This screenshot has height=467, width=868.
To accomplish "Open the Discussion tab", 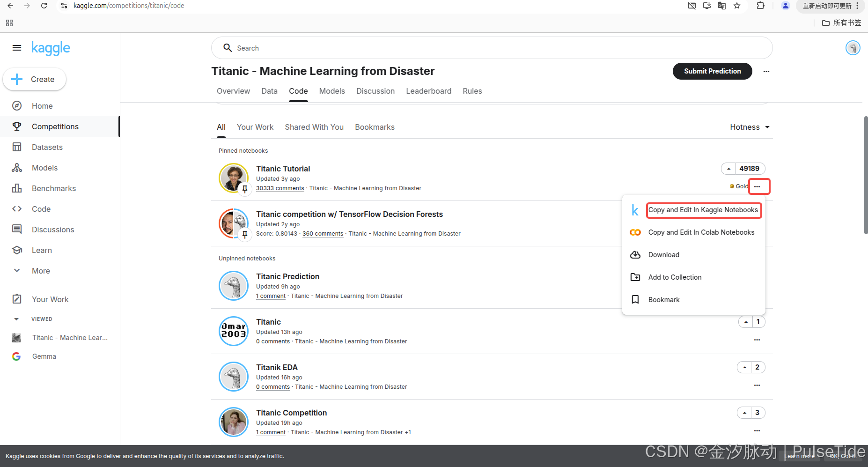I will pyautogui.click(x=375, y=91).
